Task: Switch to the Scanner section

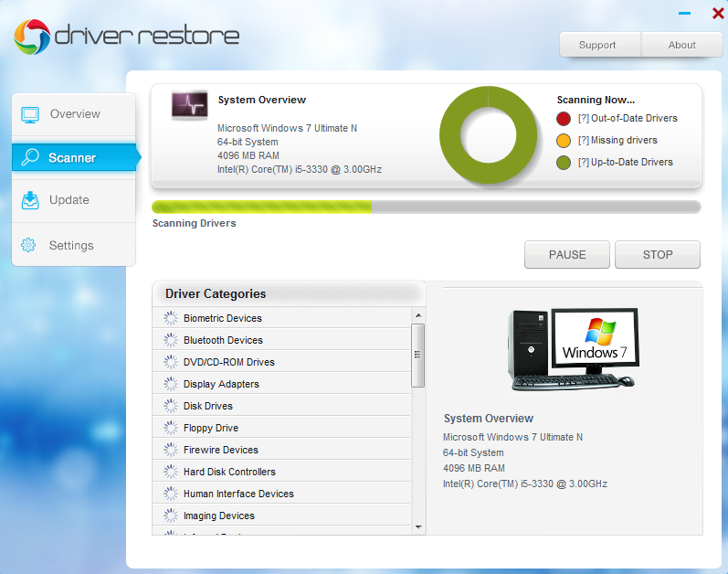Action: tap(74, 157)
